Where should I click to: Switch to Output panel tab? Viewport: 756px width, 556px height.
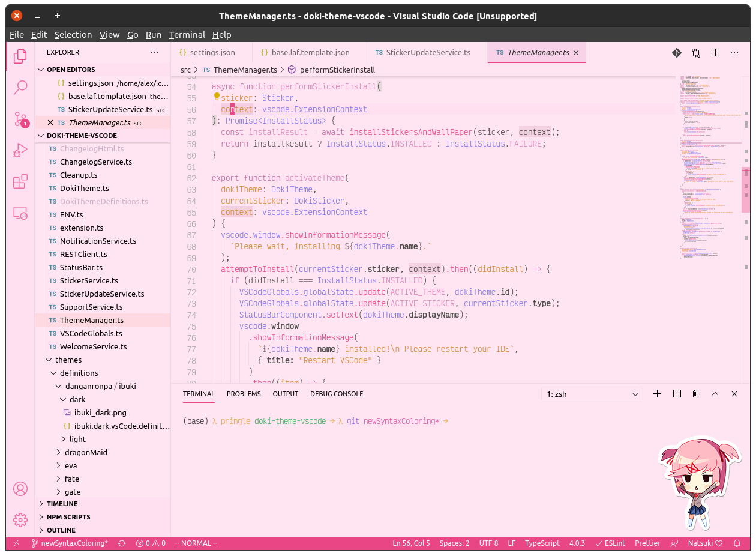(x=286, y=394)
